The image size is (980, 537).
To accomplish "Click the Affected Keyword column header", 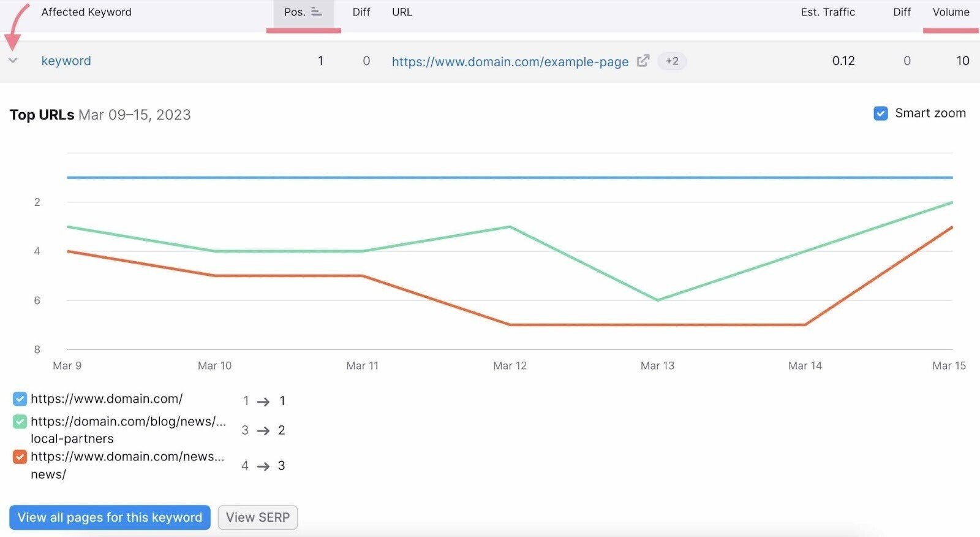I will coord(86,12).
